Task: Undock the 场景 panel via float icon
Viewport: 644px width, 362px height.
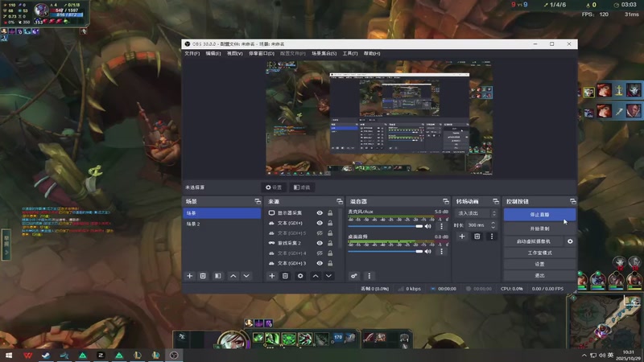Action: pos(258,202)
